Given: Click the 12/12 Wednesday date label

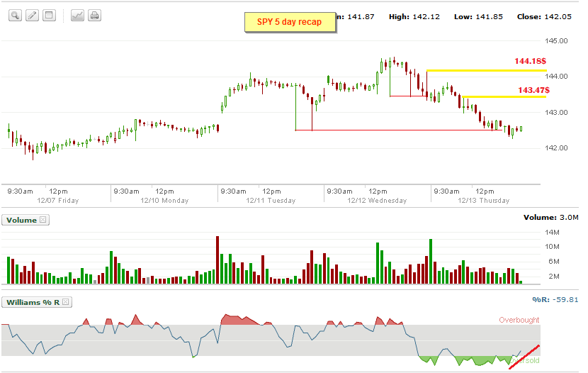Looking at the screenshot, I should (377, 201).
